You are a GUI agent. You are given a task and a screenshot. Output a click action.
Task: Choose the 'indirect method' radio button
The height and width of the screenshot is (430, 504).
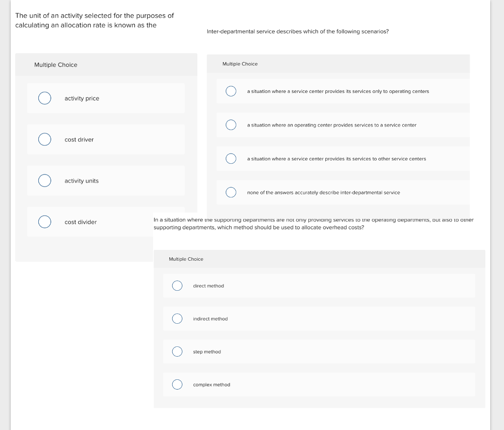177,319
